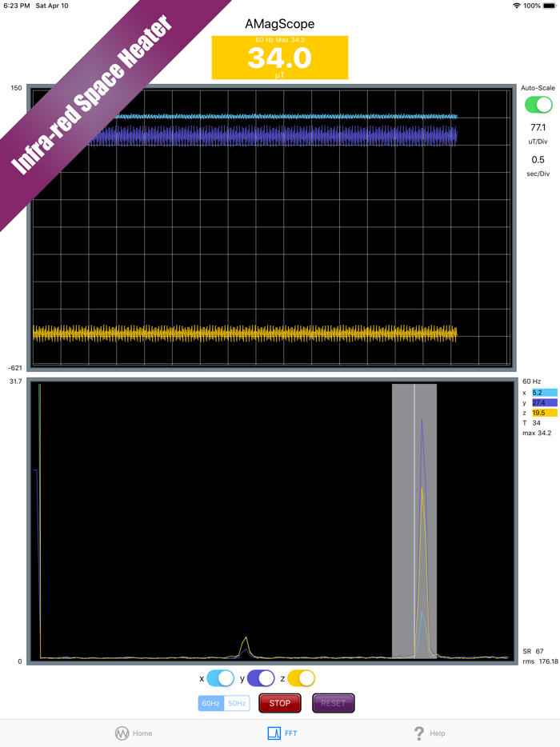Click the 'T 34' total readout
560x747 pixels.
click(531, 423)
